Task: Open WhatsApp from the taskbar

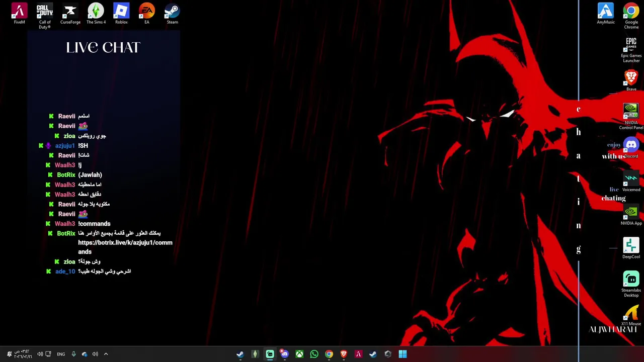Action: coord(314,354)
